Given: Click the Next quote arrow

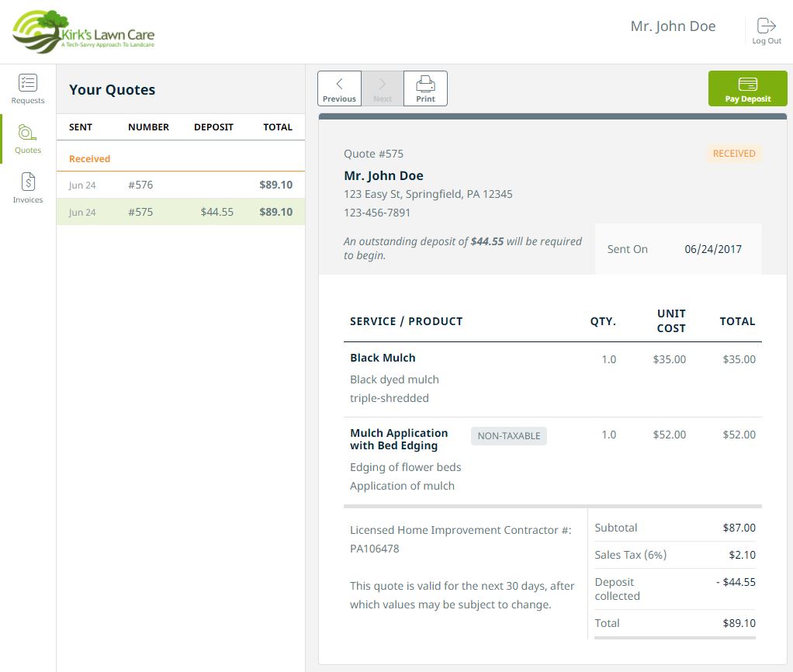Looking at the screenshot, I should click(383, 88).
